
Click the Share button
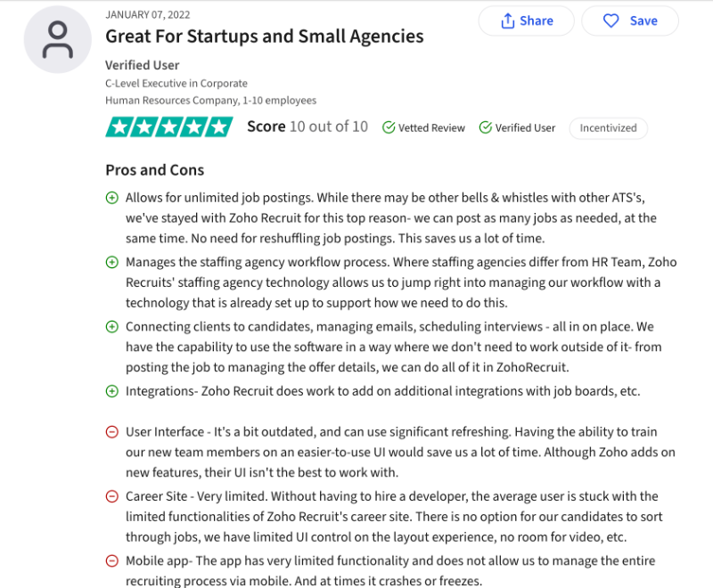point(526,20)
